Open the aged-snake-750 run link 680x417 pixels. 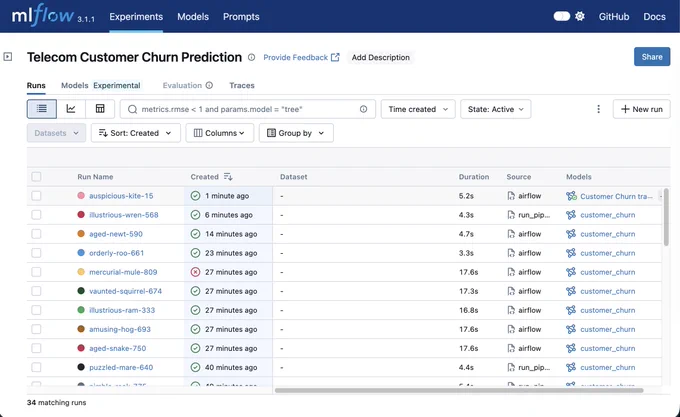click(x=118, y=349)
